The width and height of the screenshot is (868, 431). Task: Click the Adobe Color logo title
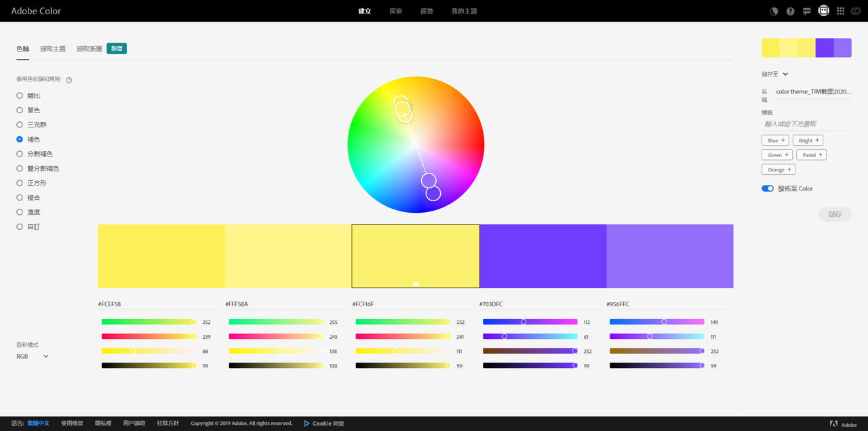(36, 11)
